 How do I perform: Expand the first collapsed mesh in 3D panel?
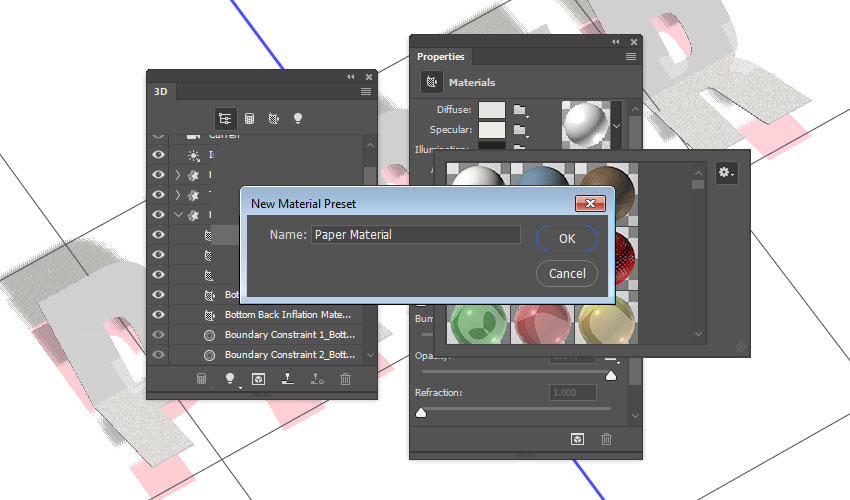[x=178, y=175]
